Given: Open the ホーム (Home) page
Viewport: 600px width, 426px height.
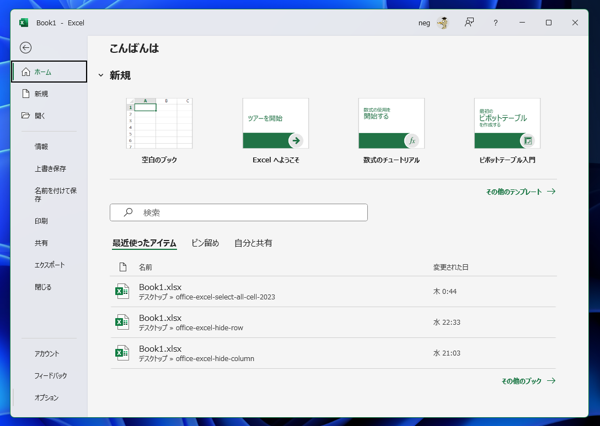Looking at the screenshot, I should (49, 72).
